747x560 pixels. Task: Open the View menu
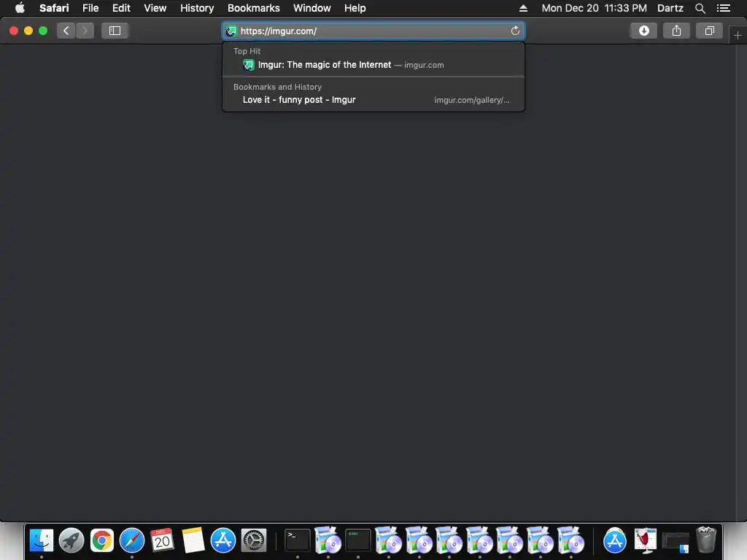click(x=155, y=8)
